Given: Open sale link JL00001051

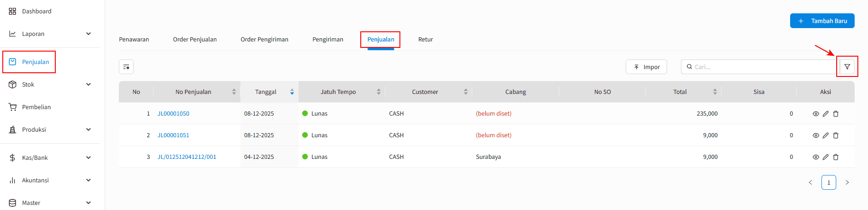Looking at the screenshot, I should (x=173, y=135).
